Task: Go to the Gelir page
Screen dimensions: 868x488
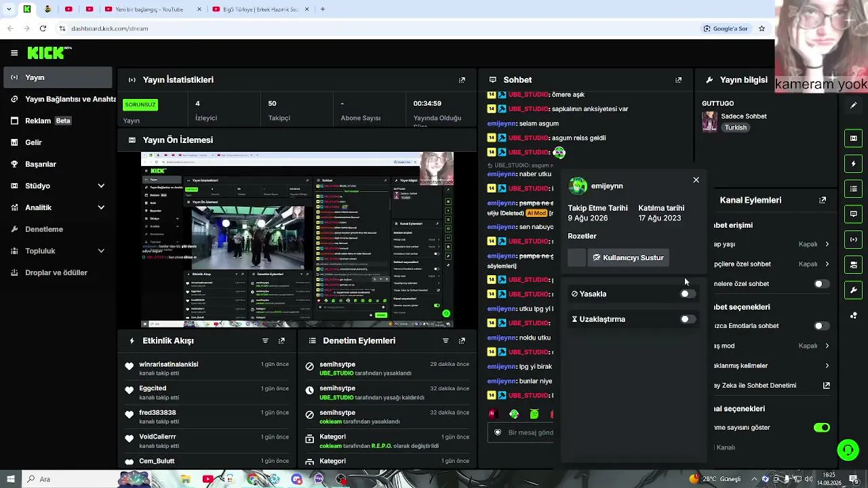Action: point(58,142)
